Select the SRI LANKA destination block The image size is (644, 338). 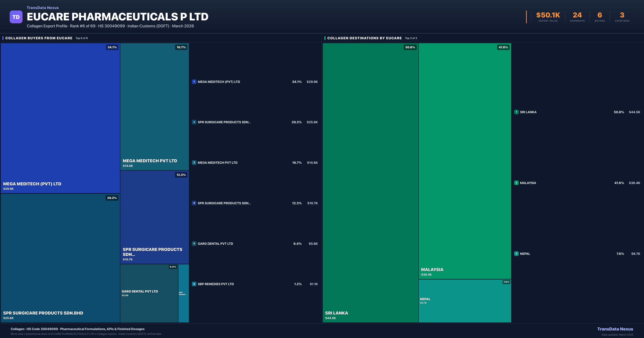pyautogui.click(x=370, y=183)
